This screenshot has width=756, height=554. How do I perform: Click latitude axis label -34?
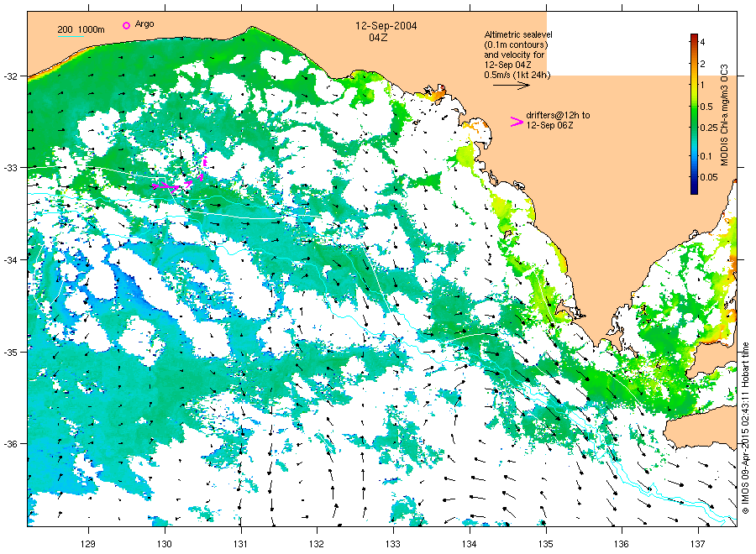coord(10,260)
